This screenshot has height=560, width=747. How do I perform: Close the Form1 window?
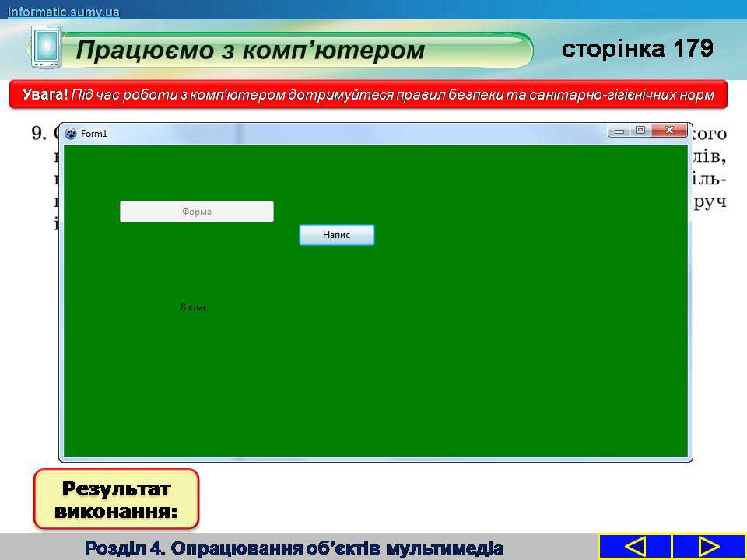(x=669, y=131)
